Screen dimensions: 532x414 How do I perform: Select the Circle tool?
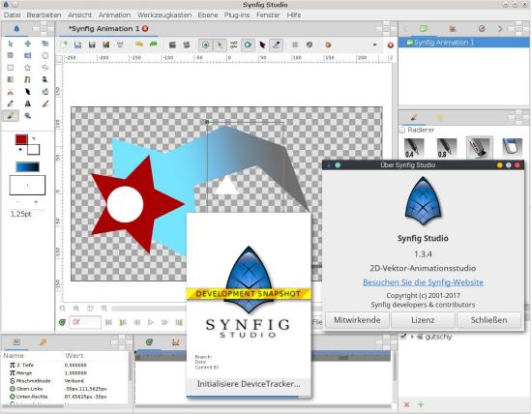[x=44, y=55]
